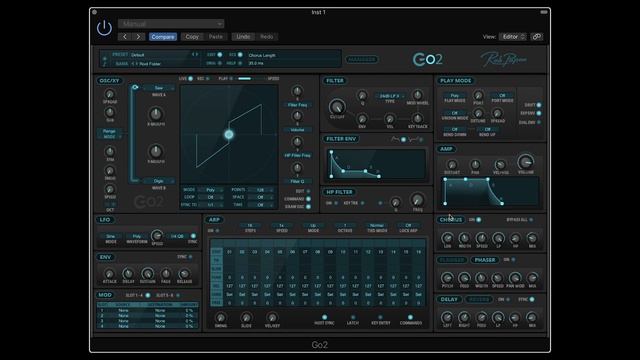
Task: Open the Wave A Saw selector
Action: tap(159, 88)
